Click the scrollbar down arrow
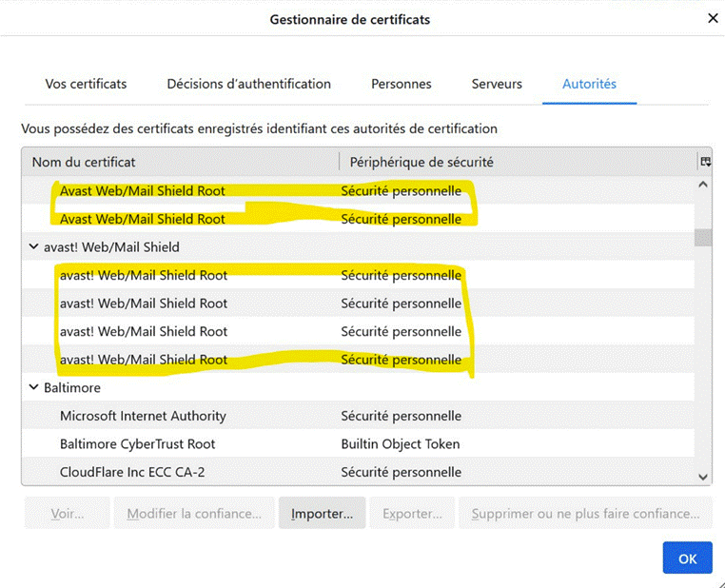Viewport: 725px width, 588px height. pyautogui.click(x=703, y=477)
